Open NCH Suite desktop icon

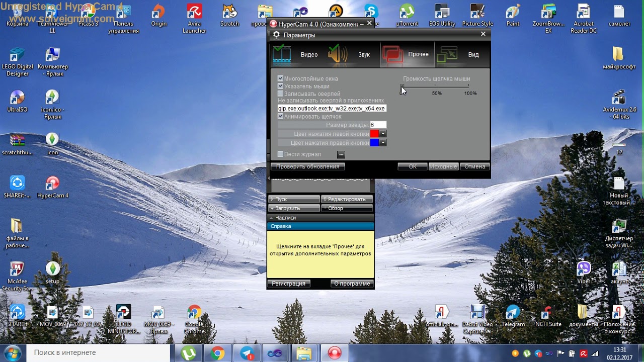[548, 316]
